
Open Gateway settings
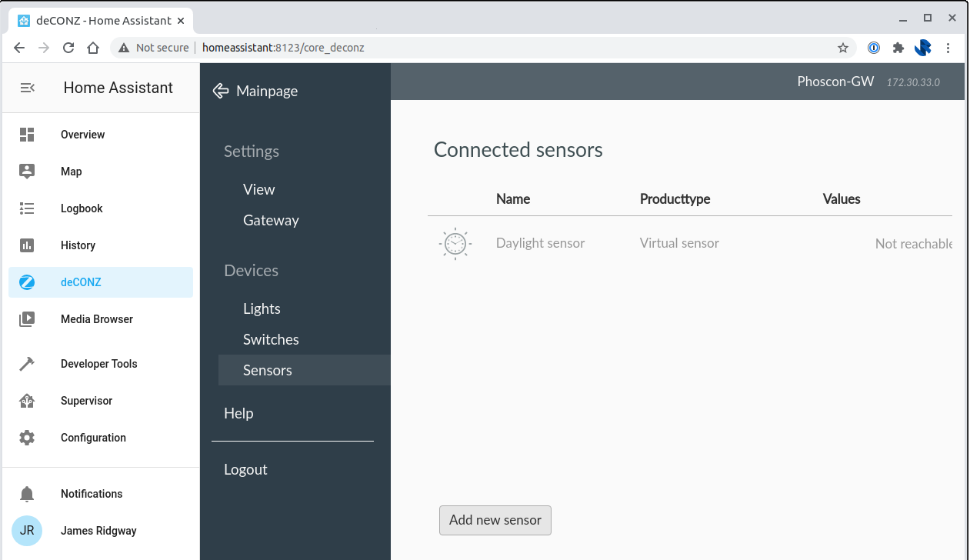271,220
